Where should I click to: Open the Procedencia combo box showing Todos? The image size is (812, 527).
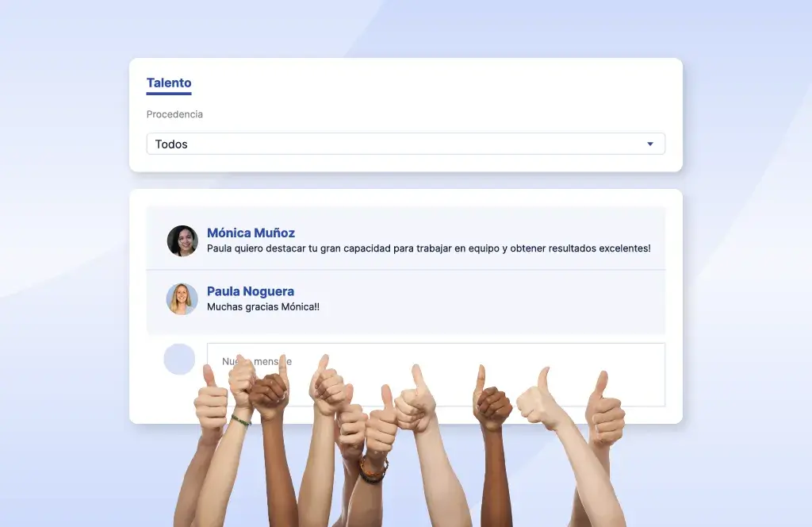405,144
